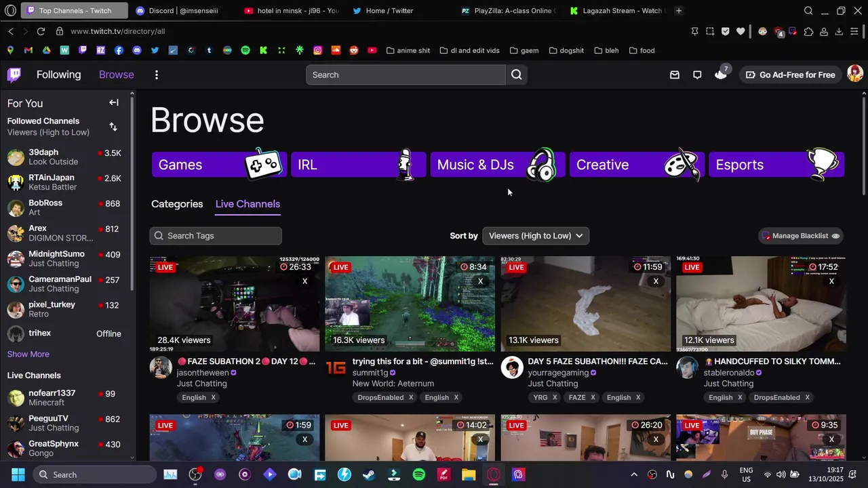The height and width of the screenshot is (488, 868).
Task: Click the Search Tags input field
Action: [x=216, y=236]
